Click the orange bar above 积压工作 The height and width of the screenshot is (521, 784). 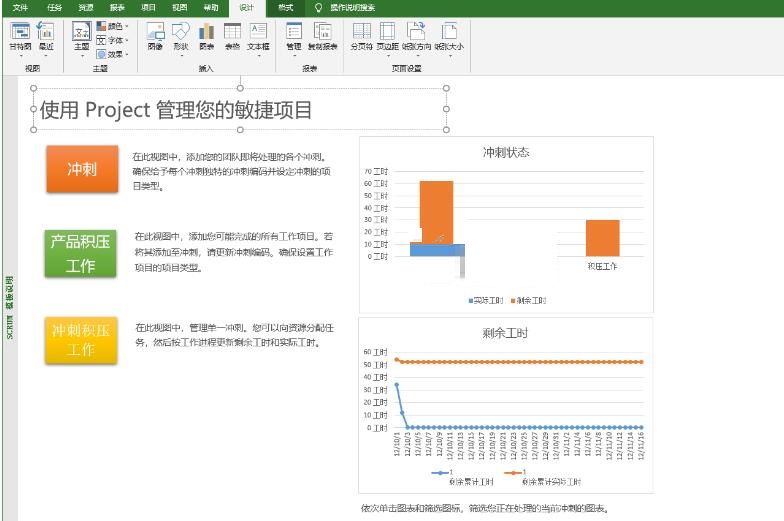[602, 238]
